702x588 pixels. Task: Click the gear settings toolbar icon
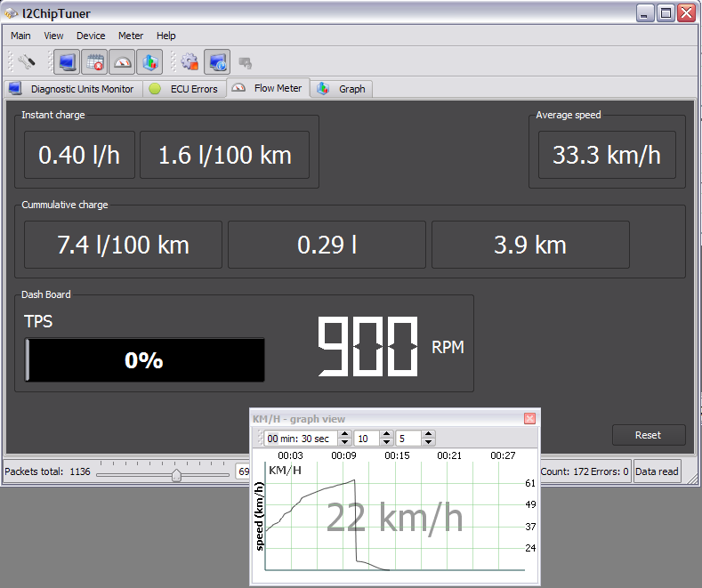coord(190,61)
